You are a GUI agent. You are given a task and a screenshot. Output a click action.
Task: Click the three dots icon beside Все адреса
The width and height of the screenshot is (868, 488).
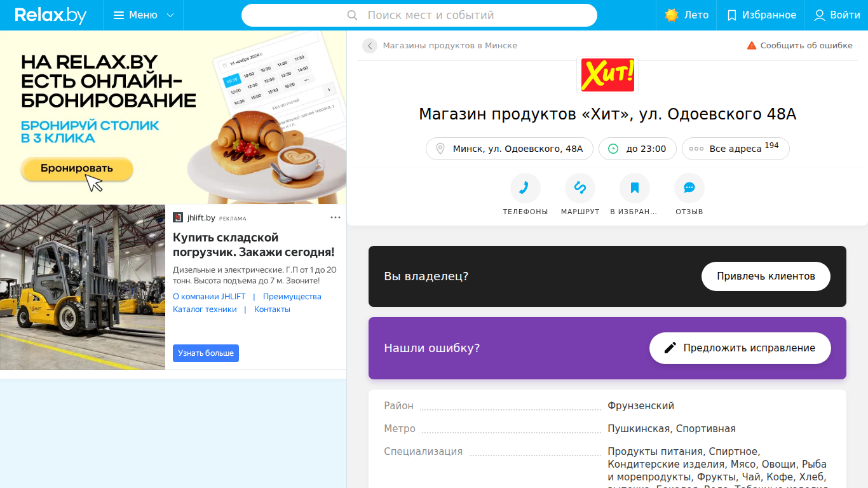pyautogui.click(x=696, y=149)
